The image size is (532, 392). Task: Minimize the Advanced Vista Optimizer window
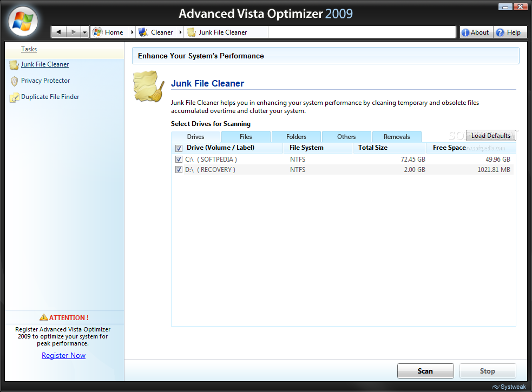[x=505, y=6]
